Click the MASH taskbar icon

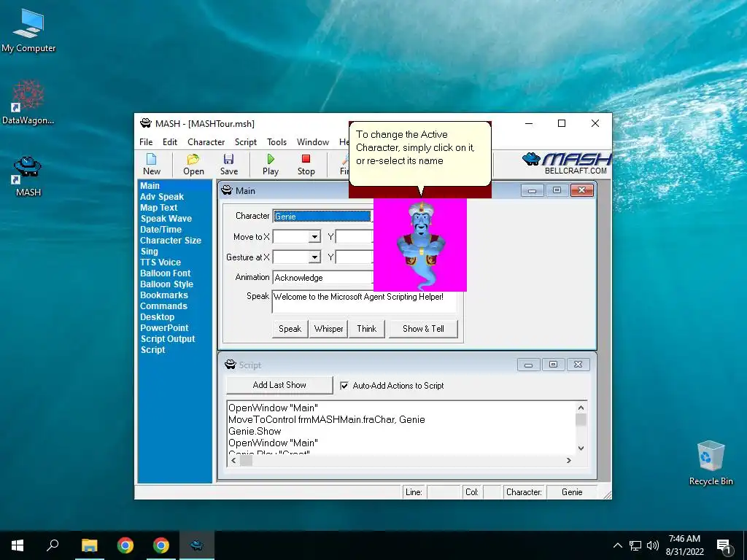click(x=197, y=545)
